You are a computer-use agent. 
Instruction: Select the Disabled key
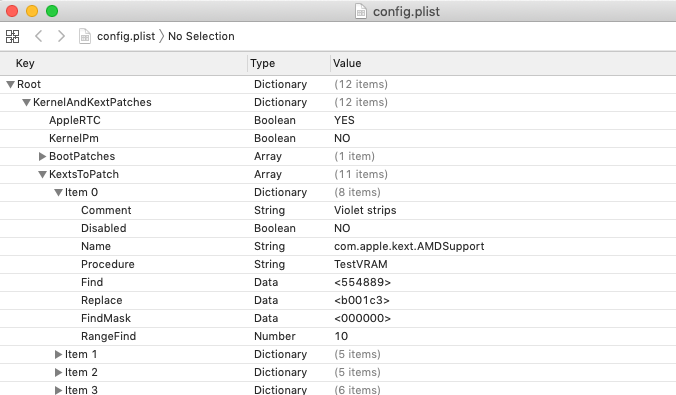[103, 229]
